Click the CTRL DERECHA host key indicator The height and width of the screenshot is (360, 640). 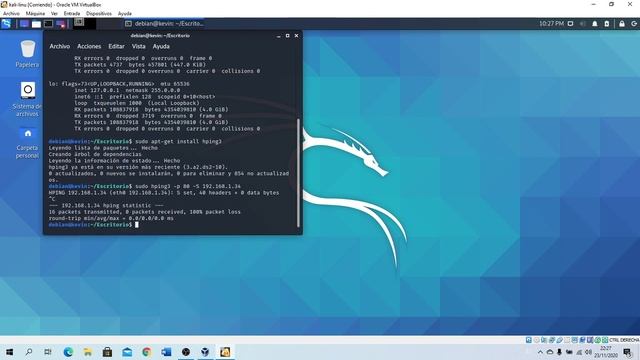[624, 340]
